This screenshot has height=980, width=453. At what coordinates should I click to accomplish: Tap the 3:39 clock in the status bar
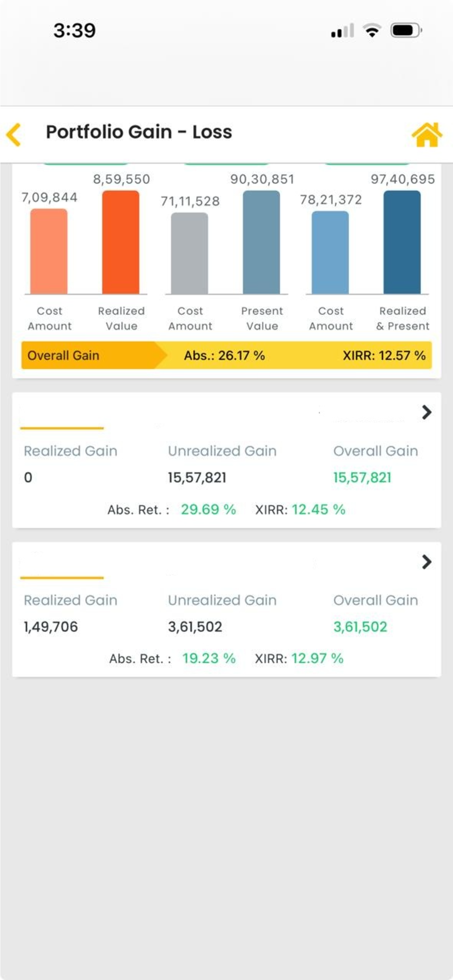[x=75, y=30]
